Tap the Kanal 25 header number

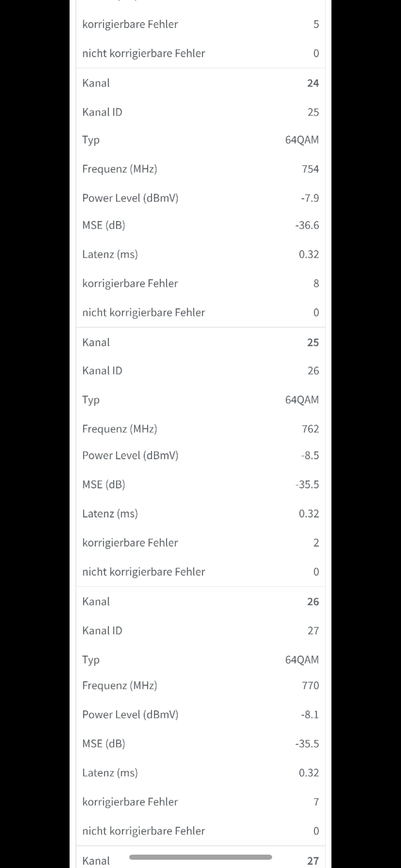tap(313, 342)
